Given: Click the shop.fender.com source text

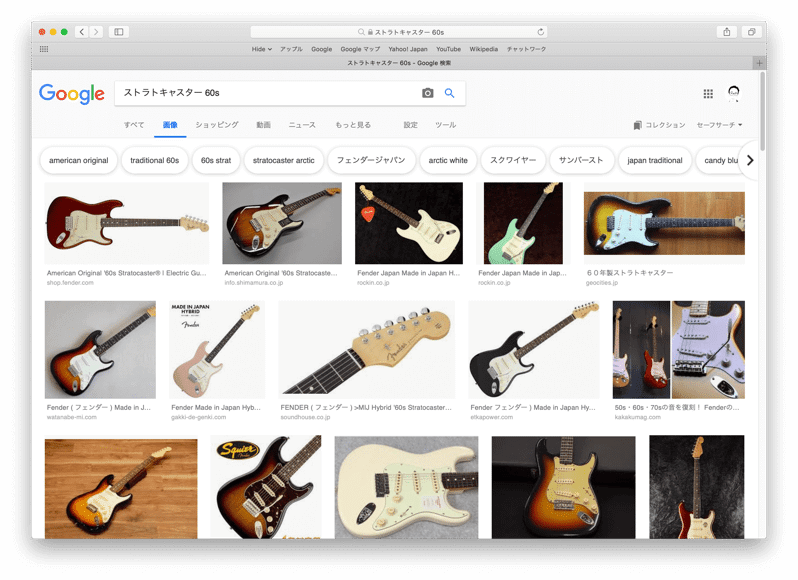Looking at the screenshot, I should coord(70,283).
